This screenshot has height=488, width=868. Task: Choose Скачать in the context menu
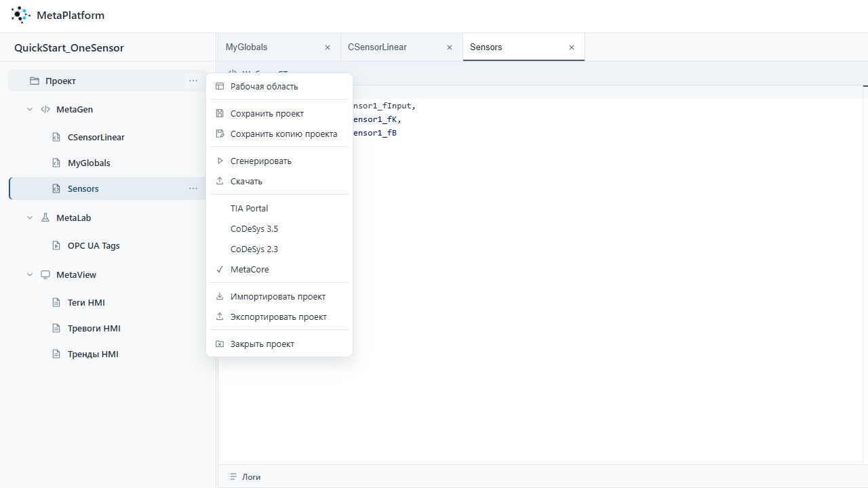279,181
